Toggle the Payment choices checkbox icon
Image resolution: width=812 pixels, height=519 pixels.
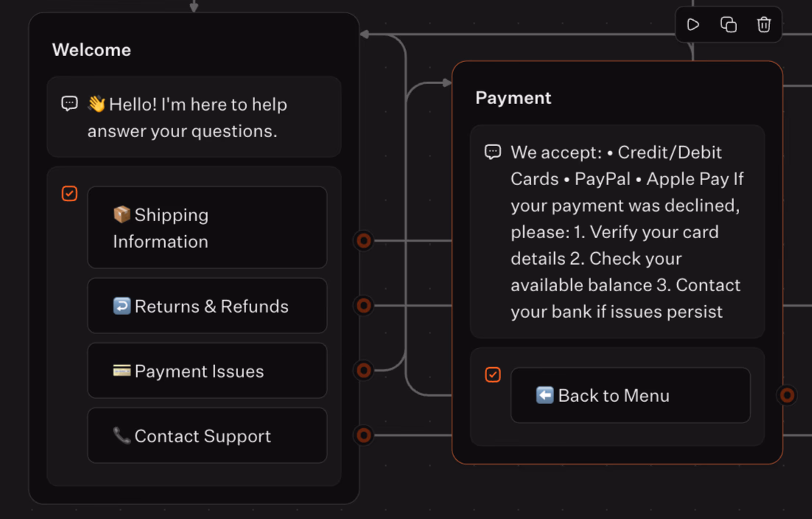(493, 375)
